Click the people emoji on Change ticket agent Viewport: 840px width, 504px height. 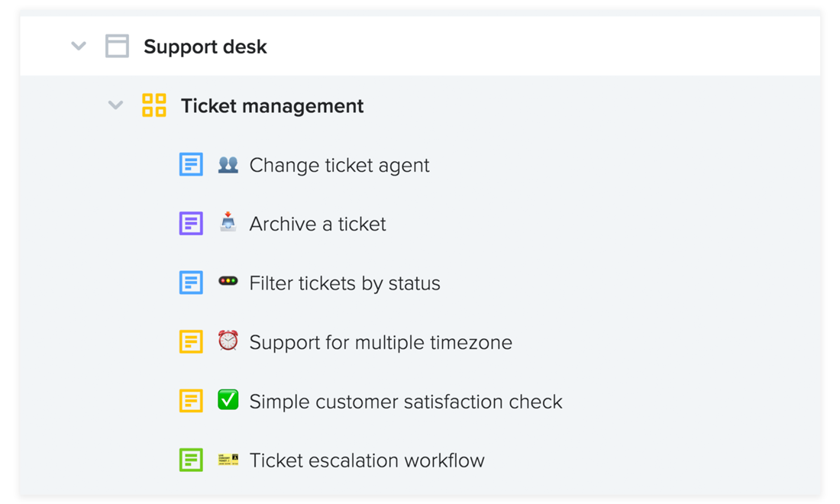(228, 164)
